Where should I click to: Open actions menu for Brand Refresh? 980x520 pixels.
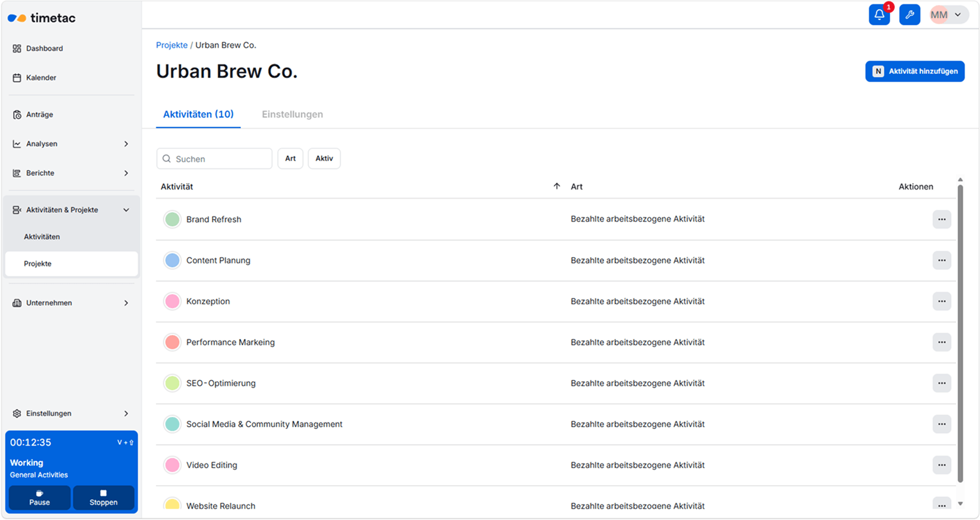942,219
